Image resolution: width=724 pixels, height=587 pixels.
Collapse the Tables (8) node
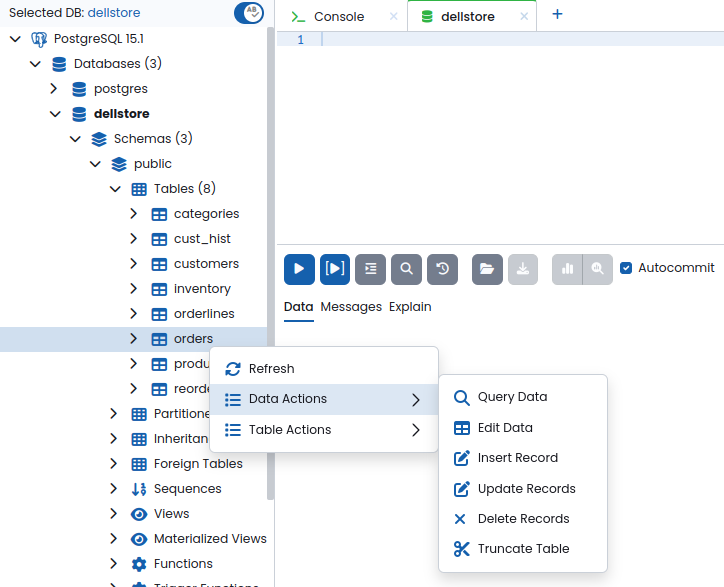point(115,188)
